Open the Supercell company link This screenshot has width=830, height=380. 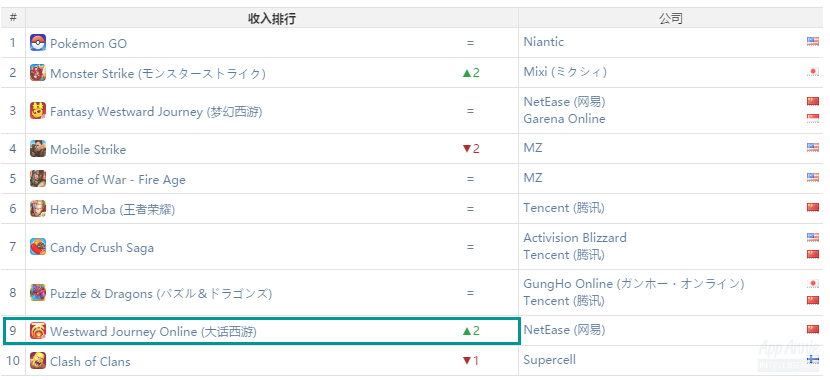point(549,360)
